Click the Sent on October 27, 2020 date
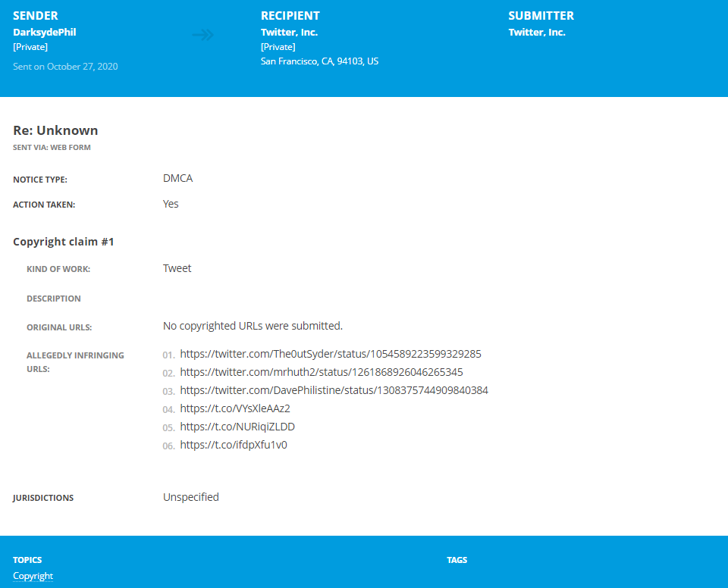This screenshot has height=588, width=728. 65,67
